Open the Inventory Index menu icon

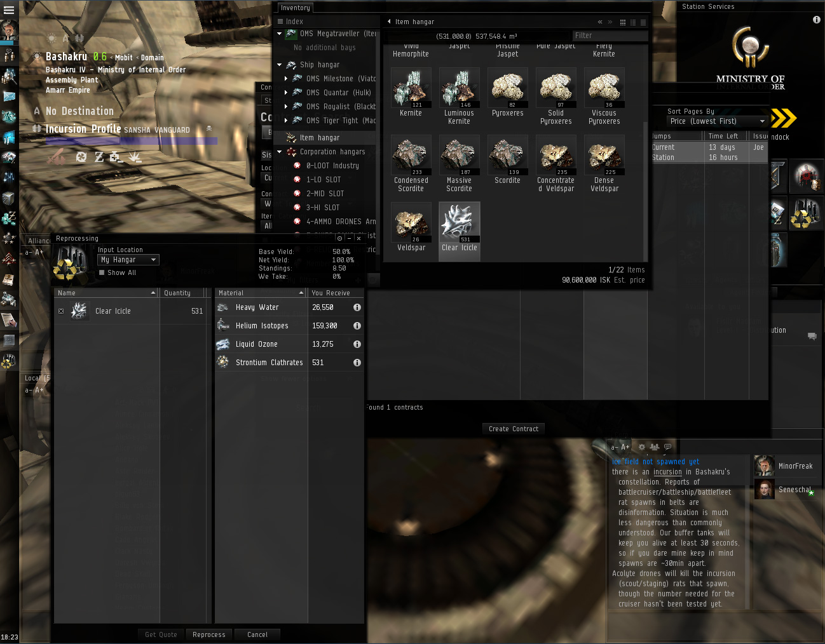[280, 22]
